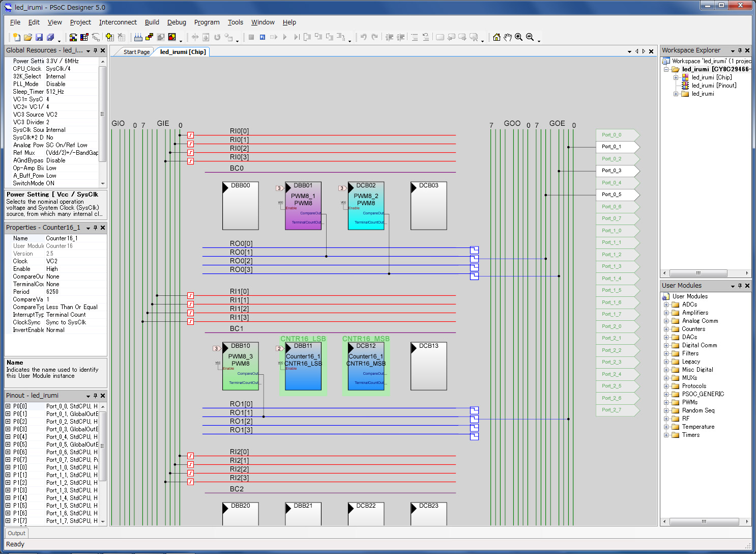Click the Home view reset icon
The height and width of the screenshot is (554, 756).
click(497, 37)
